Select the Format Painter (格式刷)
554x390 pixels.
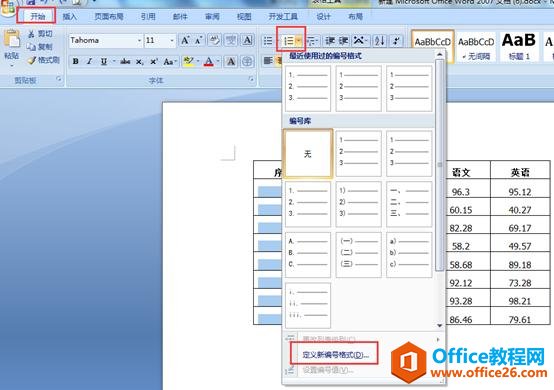(44, 60)
